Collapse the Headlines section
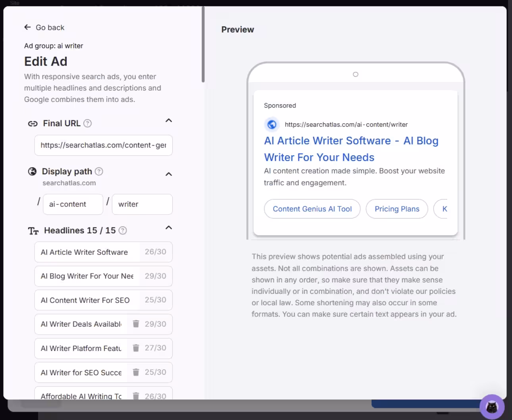The image size is (512, 420). coord(169,228)
